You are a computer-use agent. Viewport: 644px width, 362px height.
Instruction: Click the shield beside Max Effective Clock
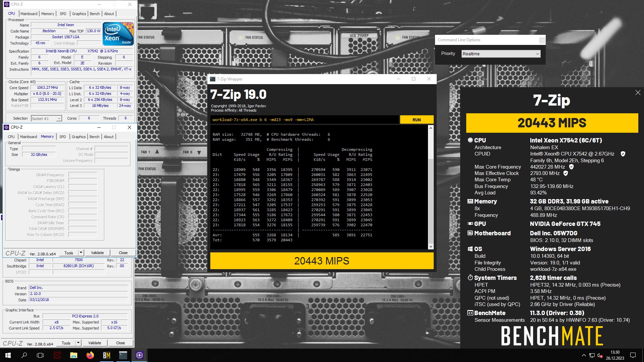[566, 173]
